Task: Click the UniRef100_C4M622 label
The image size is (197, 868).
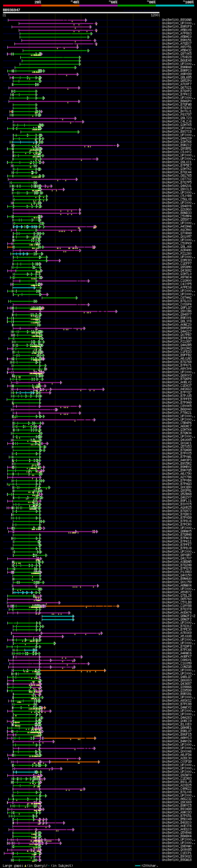Action: pos(177,789)
